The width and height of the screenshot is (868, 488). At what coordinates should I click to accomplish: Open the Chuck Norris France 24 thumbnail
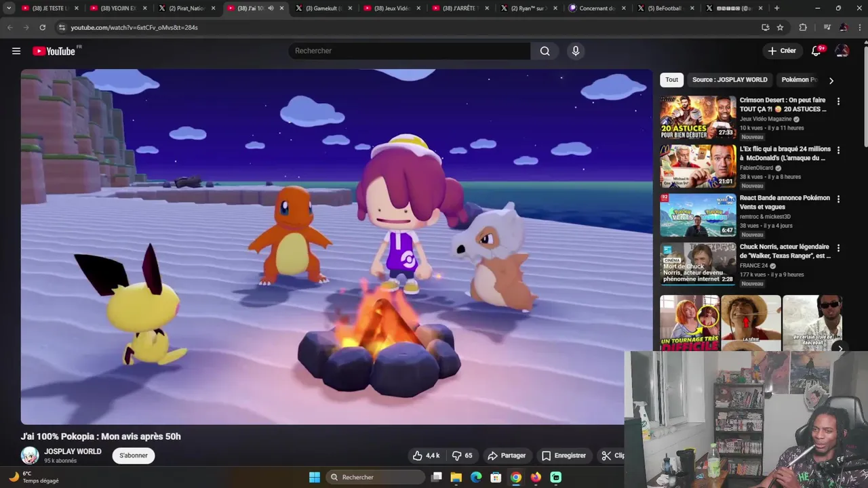pos(698,264)
